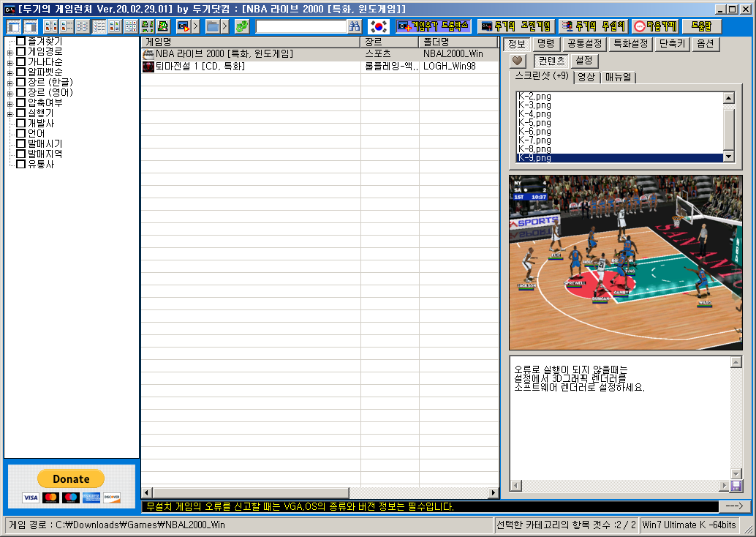
Task: Click the Korean flag language icon
Action: pos(379,26)
